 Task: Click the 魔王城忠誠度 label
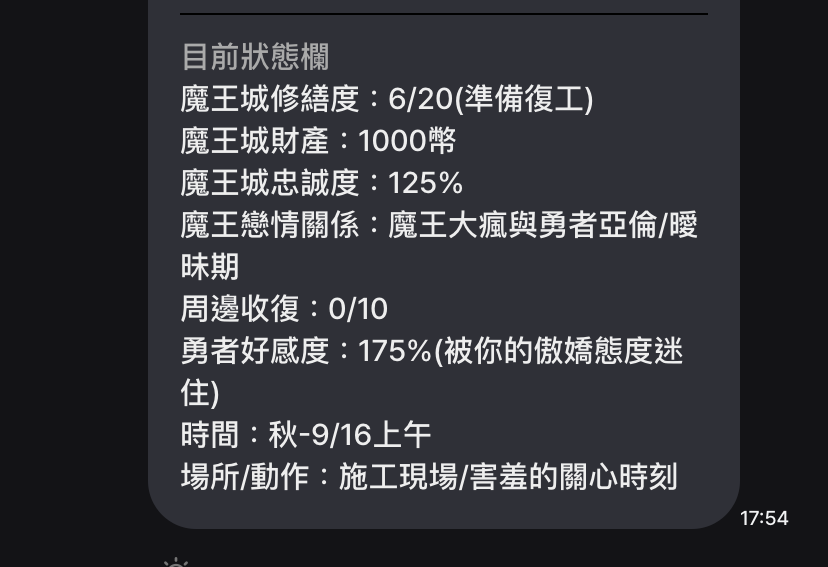pos(270,183)
